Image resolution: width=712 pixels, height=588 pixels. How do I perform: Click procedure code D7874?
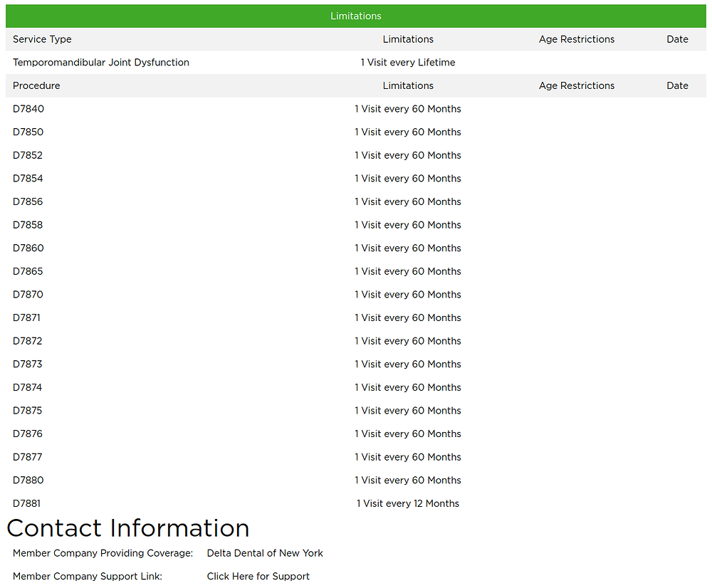28,387
